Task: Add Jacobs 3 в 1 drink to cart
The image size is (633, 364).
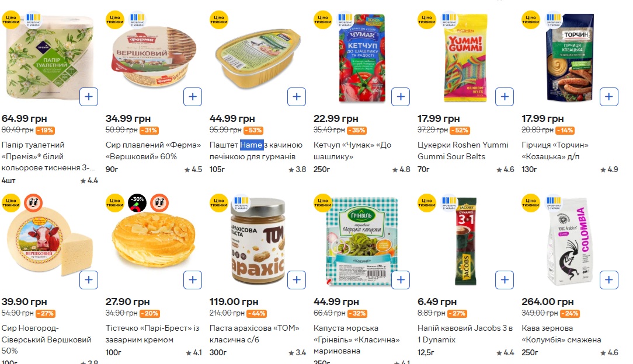Action: 505,280
